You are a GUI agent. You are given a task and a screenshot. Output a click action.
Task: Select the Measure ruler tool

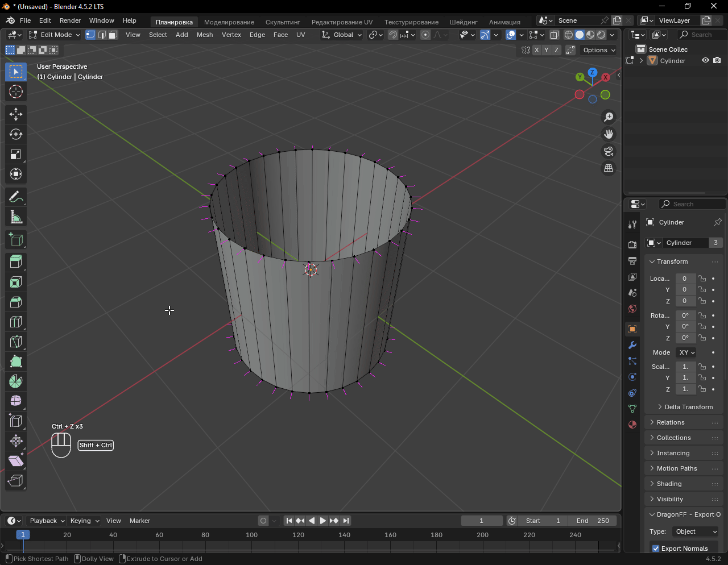click(x=16, y=217)
